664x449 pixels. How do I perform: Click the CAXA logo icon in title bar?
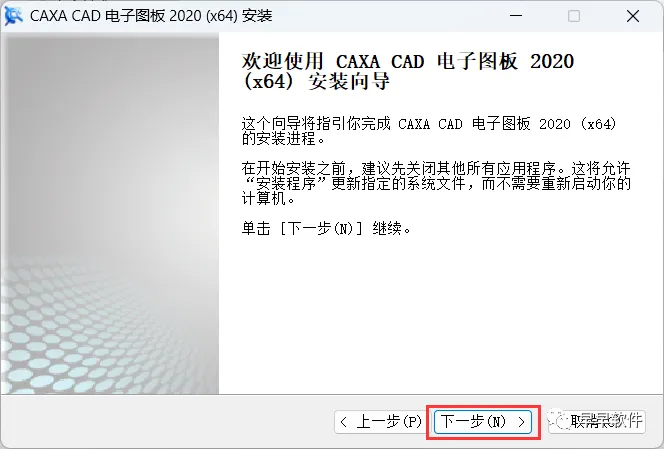pos(13,16)
